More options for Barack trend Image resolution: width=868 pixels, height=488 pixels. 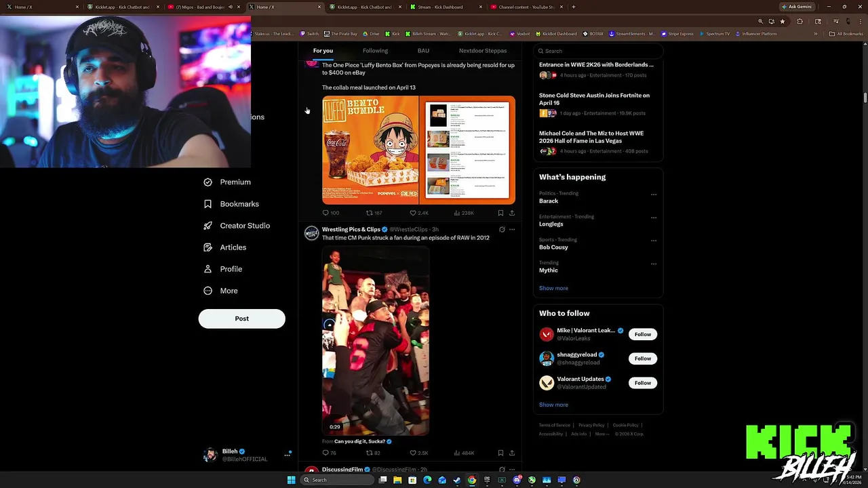(654, 195)
